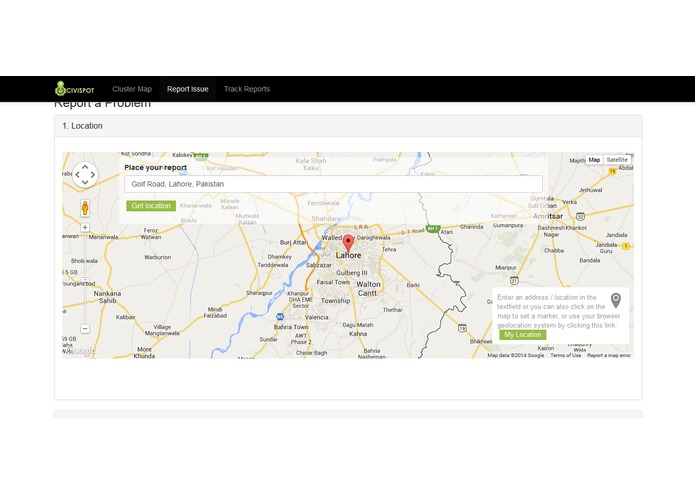Select the Report Issue tab
695x494 pixels.
[187, 89]
